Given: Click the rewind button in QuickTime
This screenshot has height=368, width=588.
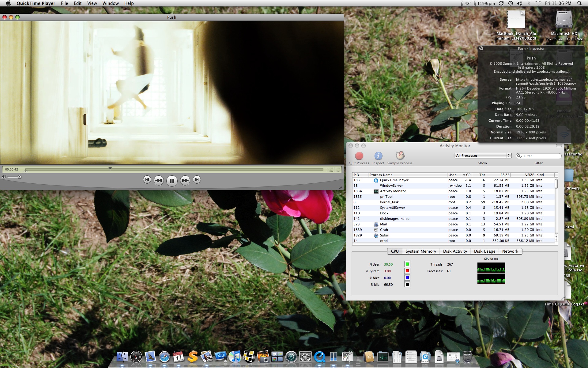Looking at the screenshot, I should [x=159, y=180].
